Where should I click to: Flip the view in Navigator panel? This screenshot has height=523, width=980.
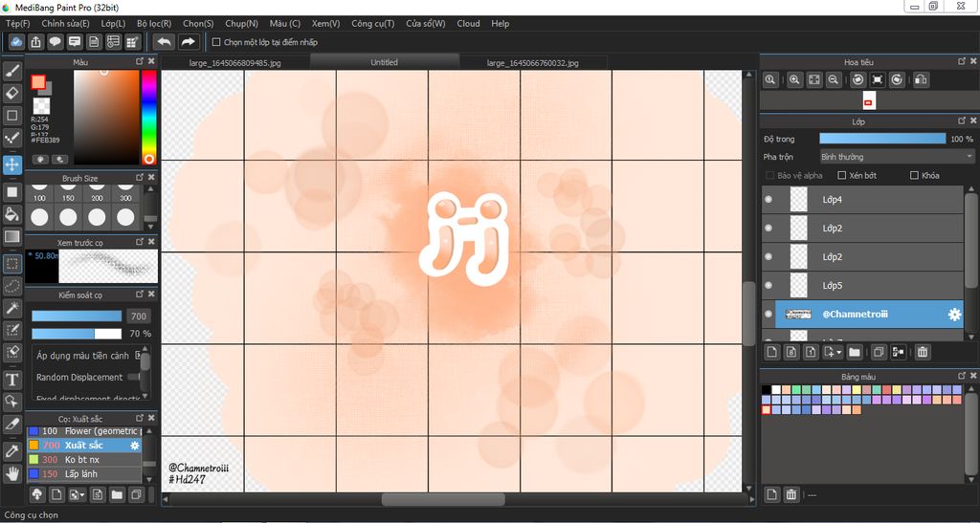coord(922,80)
